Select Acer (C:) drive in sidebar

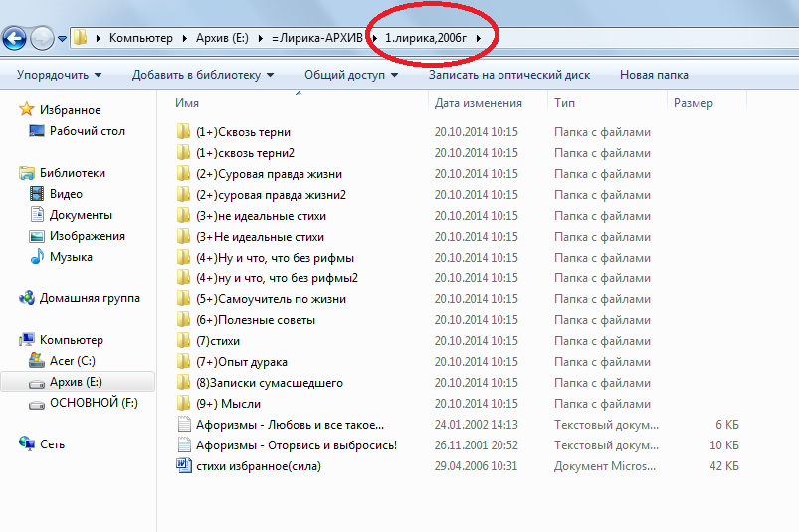[37, 361]
